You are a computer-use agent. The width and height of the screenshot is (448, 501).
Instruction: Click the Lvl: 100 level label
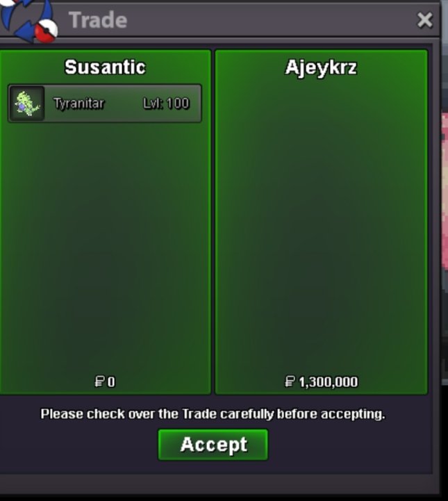[x=166, y=104]
